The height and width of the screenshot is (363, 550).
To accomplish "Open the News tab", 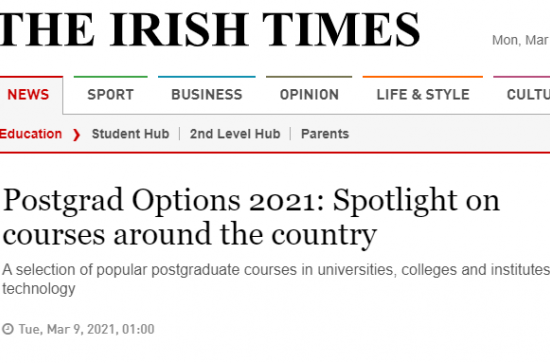I will coord(28,95).
